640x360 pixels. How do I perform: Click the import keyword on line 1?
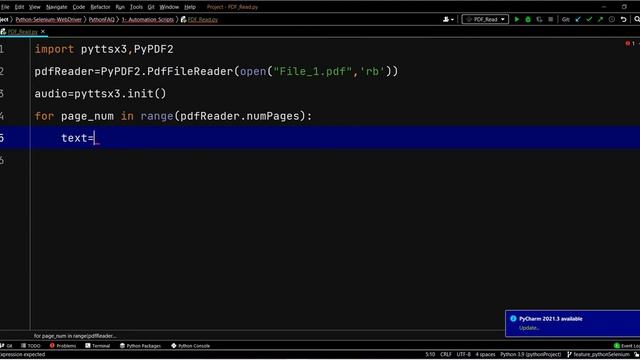(54, 49)
